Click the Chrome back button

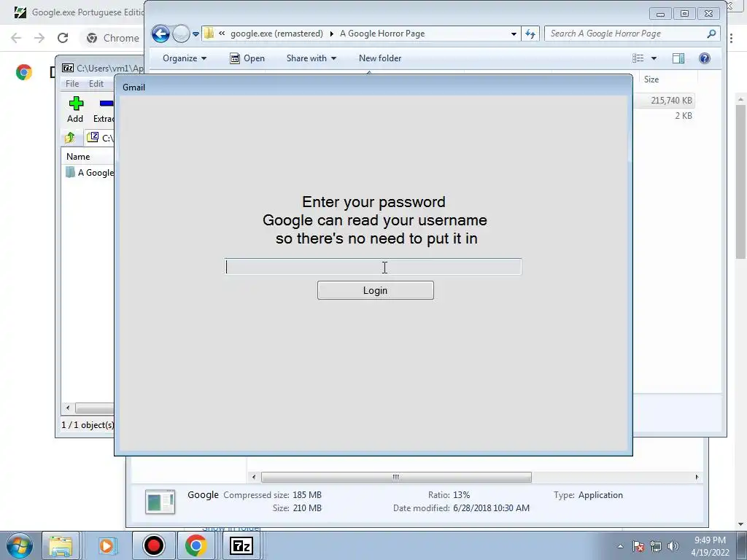pos(16,38)
